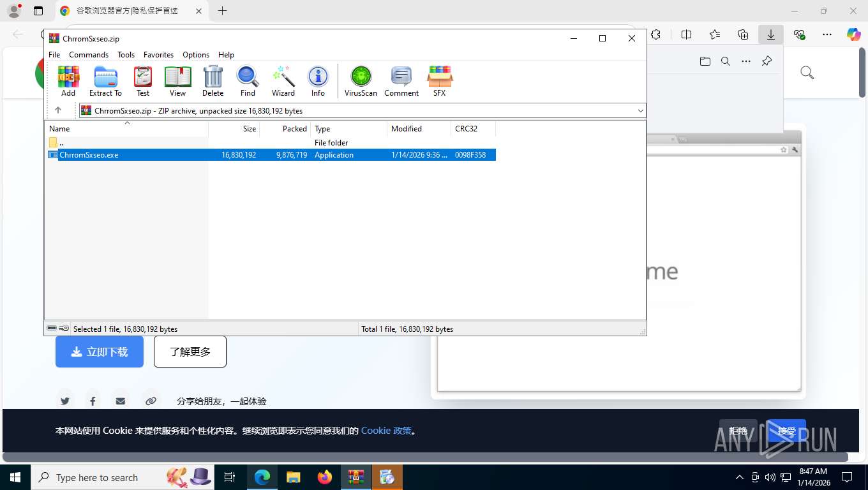This screenshot has height=490, width=868.
Task: Click the status bar key icon
Action: pyautogui.click(x=64, y=329)
